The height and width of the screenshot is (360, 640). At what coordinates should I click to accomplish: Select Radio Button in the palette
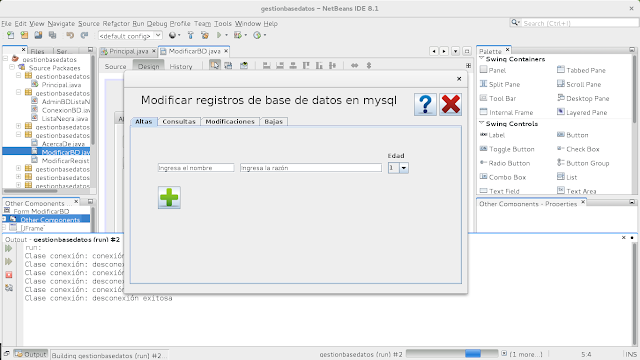coord(505,163)
